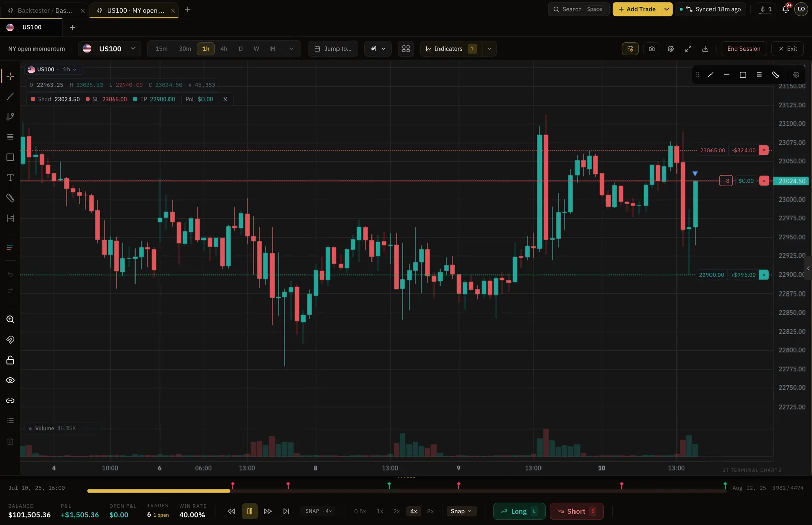This screenshot has height=525, width=812.
Task: Set playback speed to 1x
Action: tap(380, 511)
